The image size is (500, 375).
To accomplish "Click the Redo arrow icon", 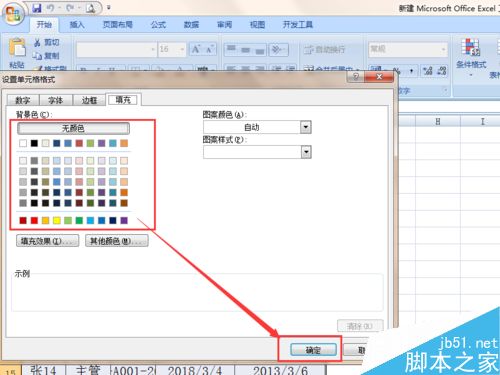I will click(x=69, y=8).
